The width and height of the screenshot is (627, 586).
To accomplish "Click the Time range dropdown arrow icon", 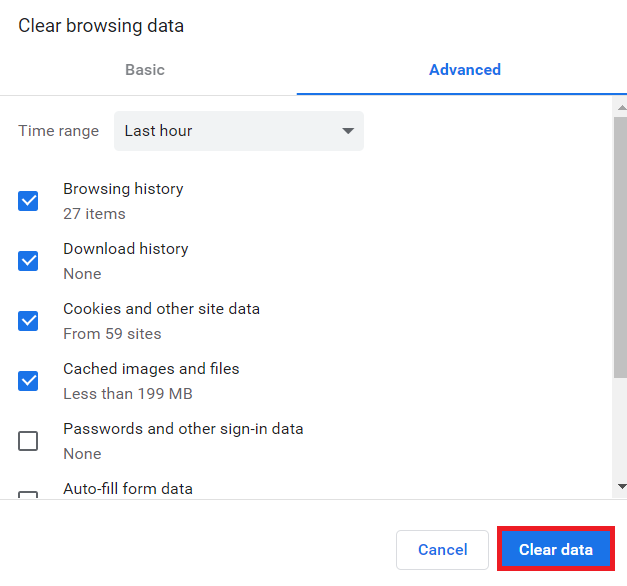I will (x=348, y=131).
